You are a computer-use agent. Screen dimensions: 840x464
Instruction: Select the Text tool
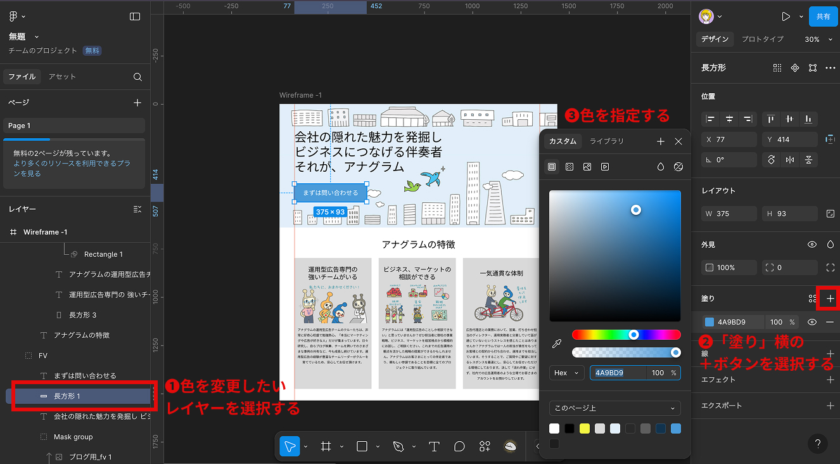434,446
